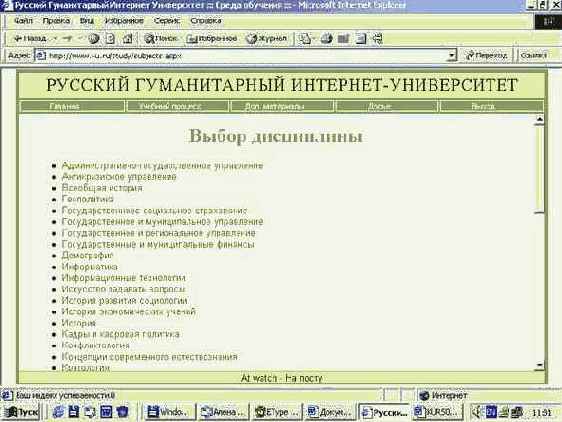Screen dimensions: 562x422
Task: Open the Всеобщая история link
Action: (x=102, y=188)
